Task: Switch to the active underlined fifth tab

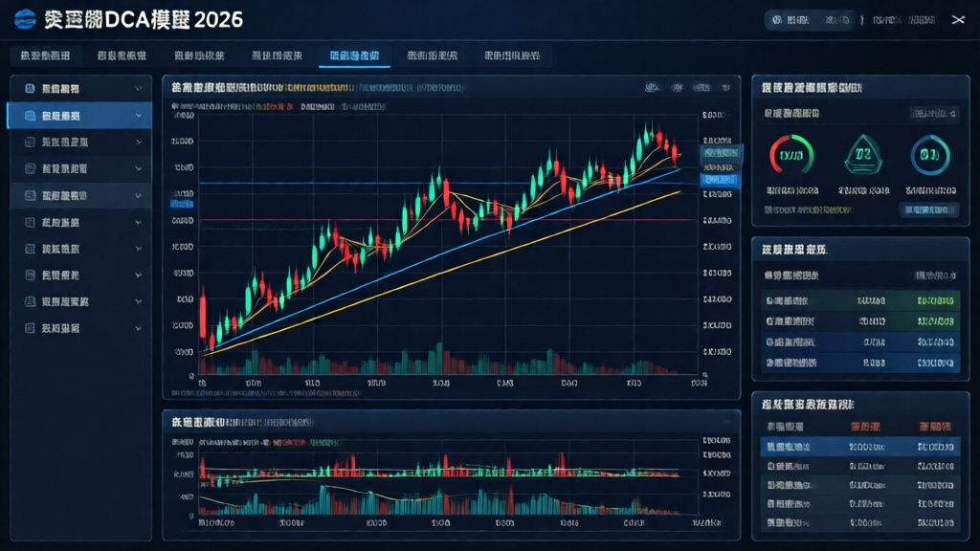Action: click(x=353, y=56)
